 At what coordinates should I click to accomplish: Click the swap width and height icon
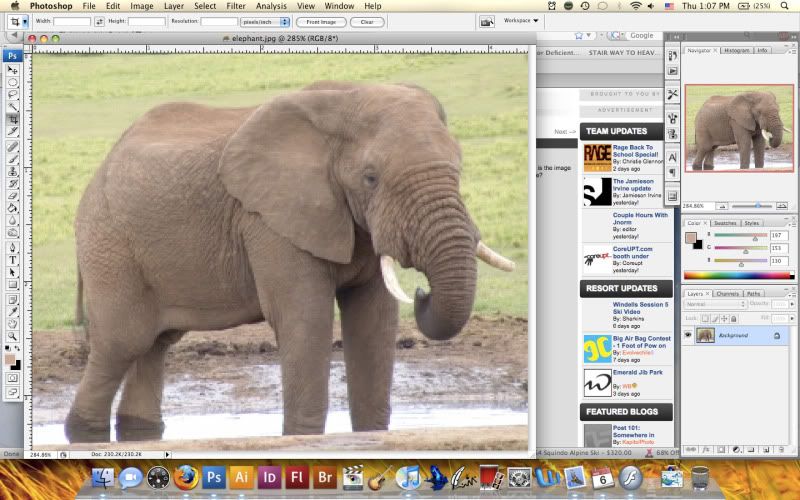100,21
